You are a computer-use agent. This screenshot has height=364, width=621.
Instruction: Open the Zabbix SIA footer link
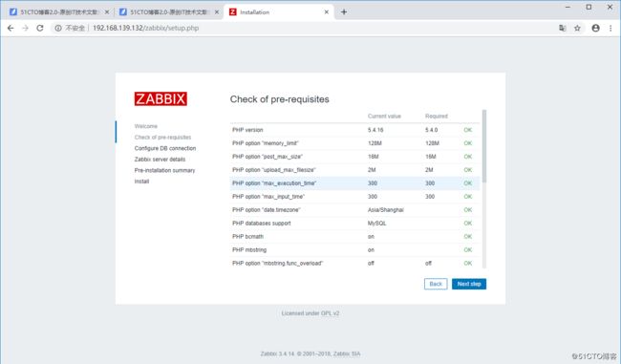(347, 353)
